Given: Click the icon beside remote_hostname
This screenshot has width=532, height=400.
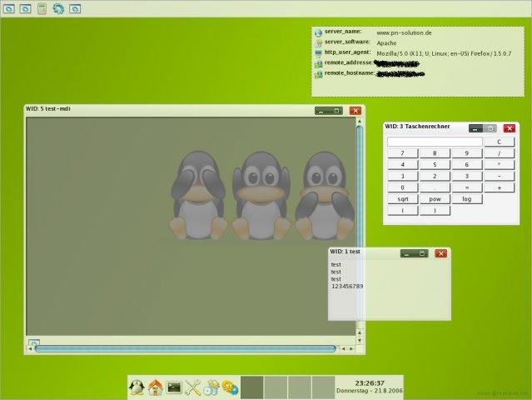Looking at the screenshot, I should [318, 74].
